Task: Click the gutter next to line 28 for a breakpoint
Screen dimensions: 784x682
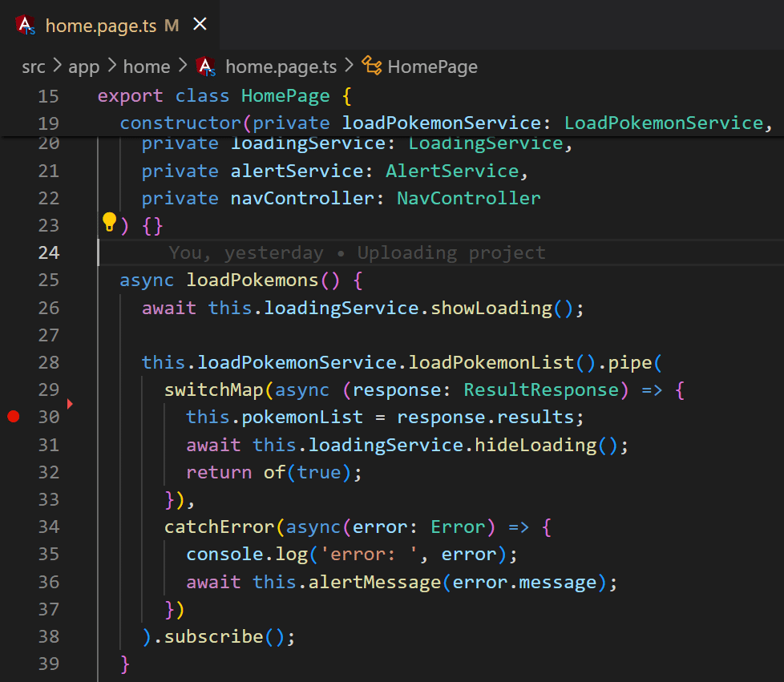Action: [14, 362]
